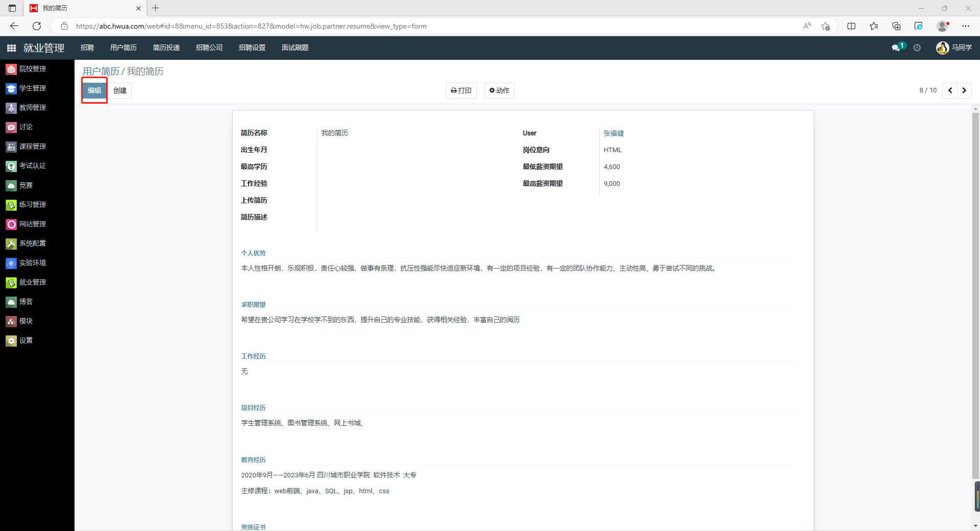Click the 就业管理 app title

pos(44,48)
